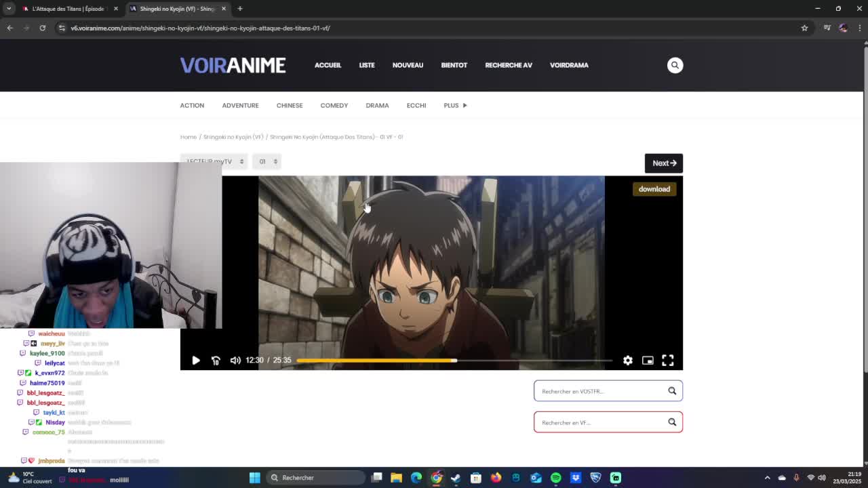The height and width of the screenshot is (488, 868).
Task: Select the ECCHI genre
Action: point(416,105)
